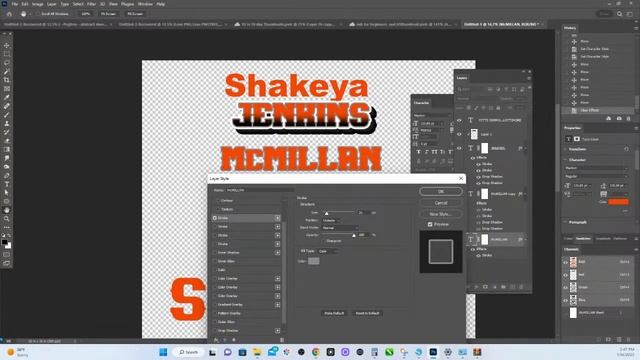Open the Window menu
Image resolution: width=640 pixels, height=360 pixels.
click(x=145, y=4)
